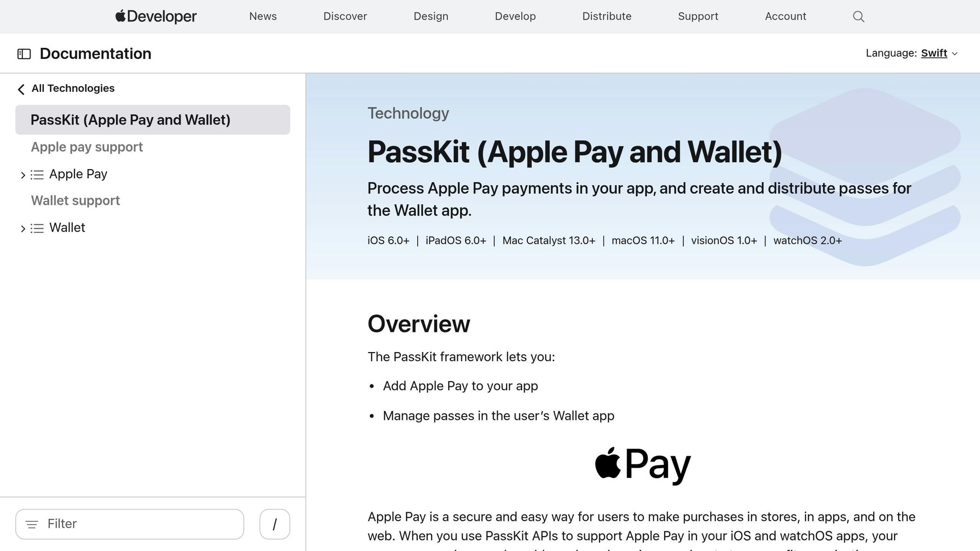980x551 pixels.
Task: Open Distribute in the navigation bar
Action: (x=606, y=16)
